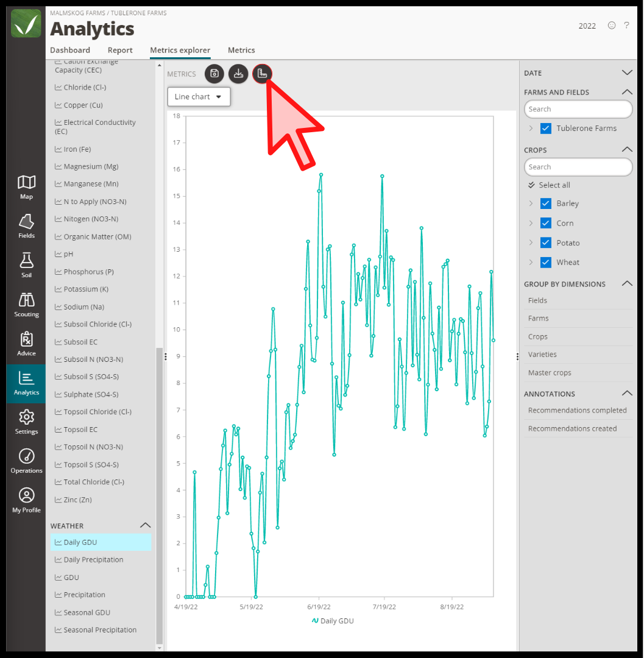Collapse the GROUP BY DIMENSIONS section
This screenshot has width=644, height=658.
pyautogui.click(x=627, y=284)
